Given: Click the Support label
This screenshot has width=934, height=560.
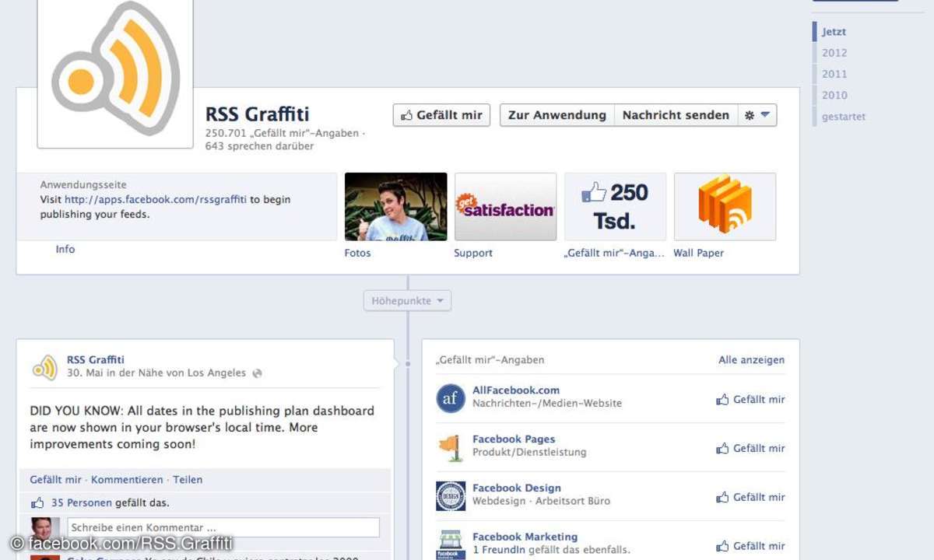Looking at the screenshot, I should (473, 254).
